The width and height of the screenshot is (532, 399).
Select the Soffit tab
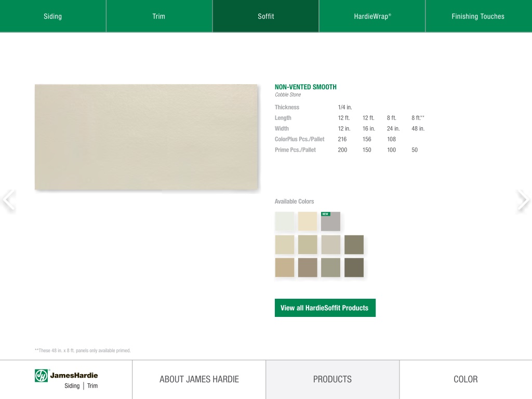[x=265, y=16]
